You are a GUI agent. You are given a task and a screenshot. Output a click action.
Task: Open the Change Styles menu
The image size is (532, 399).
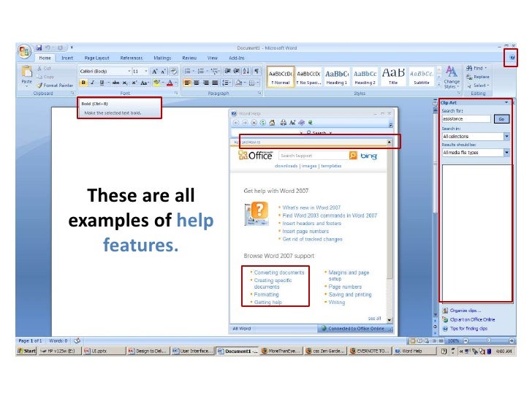tap(452, 77)
